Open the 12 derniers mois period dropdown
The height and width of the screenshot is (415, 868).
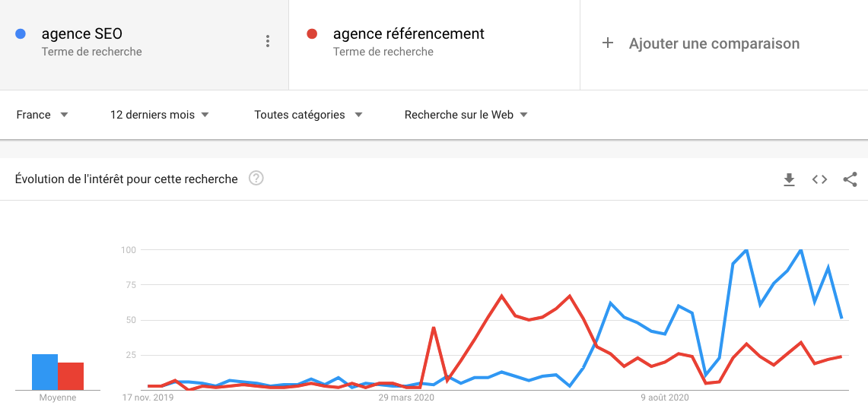coord(160,115)
